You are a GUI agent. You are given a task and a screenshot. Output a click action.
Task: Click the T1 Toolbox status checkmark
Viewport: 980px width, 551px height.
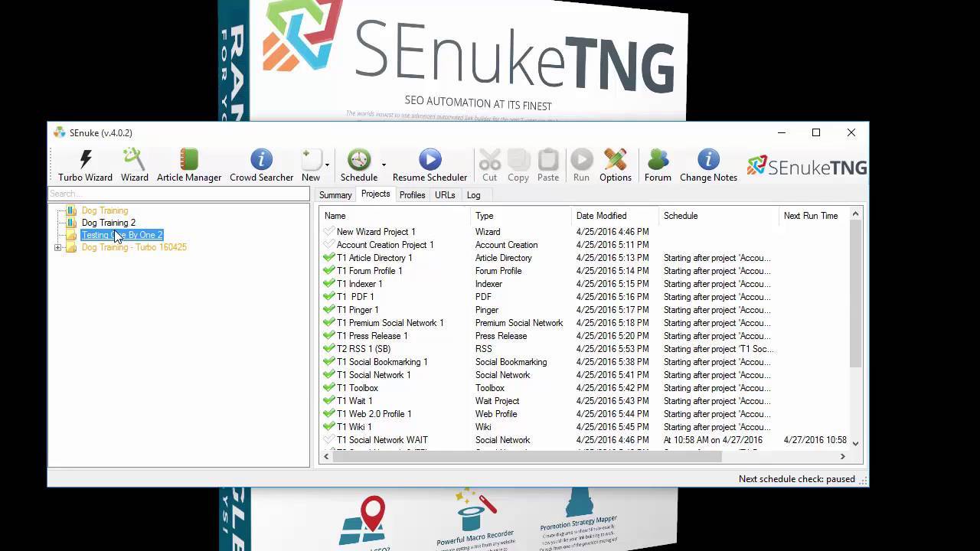329,388
